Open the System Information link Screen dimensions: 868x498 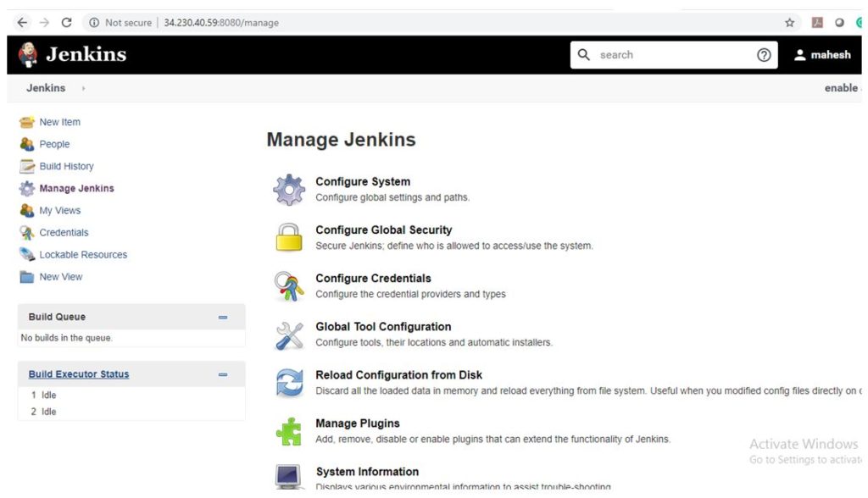[367, 472]
